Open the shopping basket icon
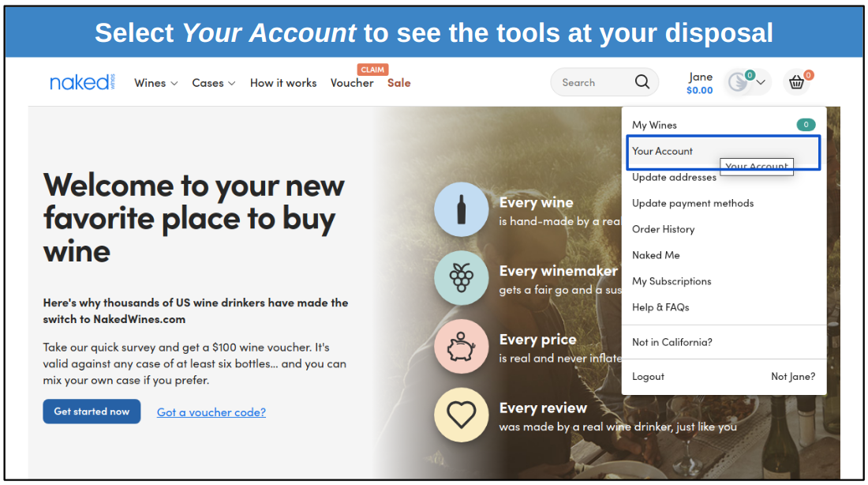This screenshot has width=868, height=485. [x=797, y=83]
